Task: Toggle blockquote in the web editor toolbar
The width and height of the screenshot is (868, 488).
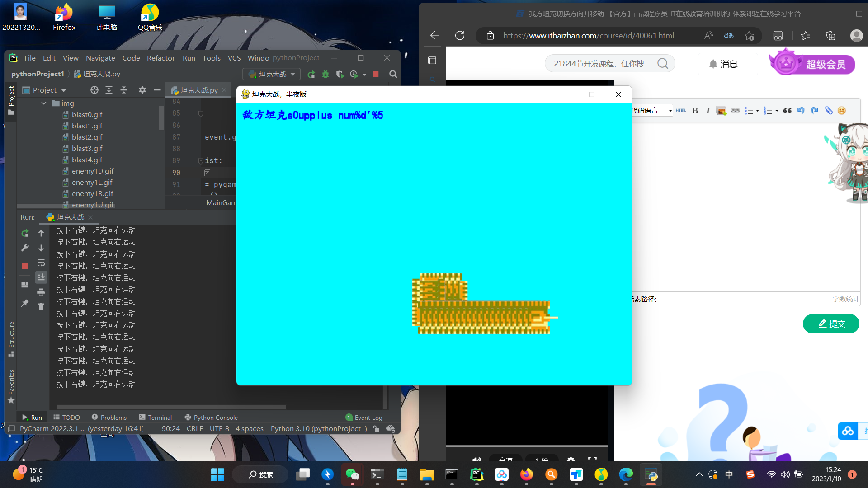Action: 788,111
